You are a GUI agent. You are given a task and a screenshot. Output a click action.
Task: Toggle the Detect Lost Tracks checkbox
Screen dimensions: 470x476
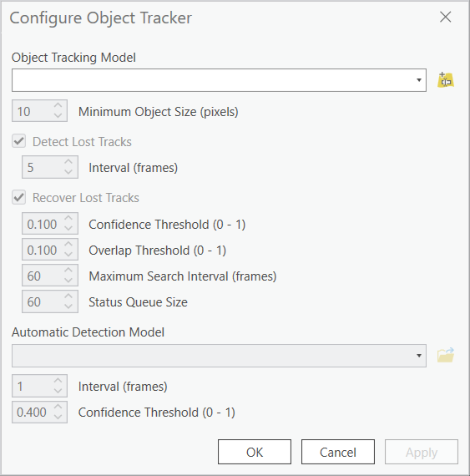click(x=19, y=141)
